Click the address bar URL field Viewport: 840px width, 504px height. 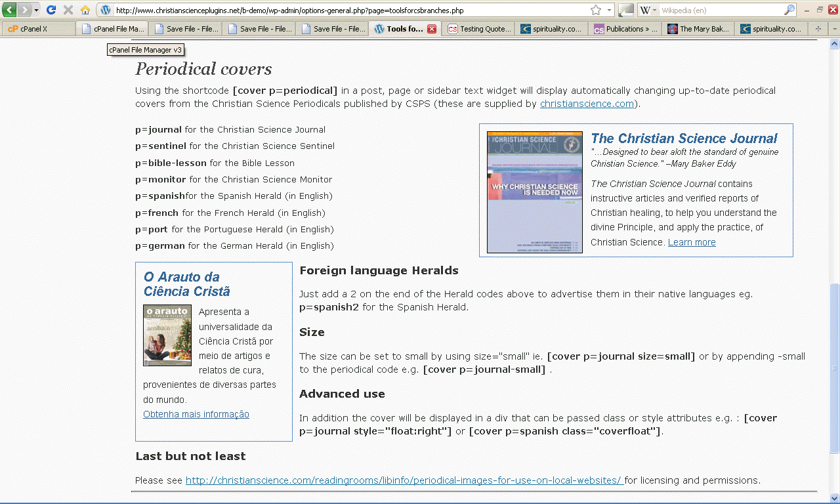click(351, 10)
